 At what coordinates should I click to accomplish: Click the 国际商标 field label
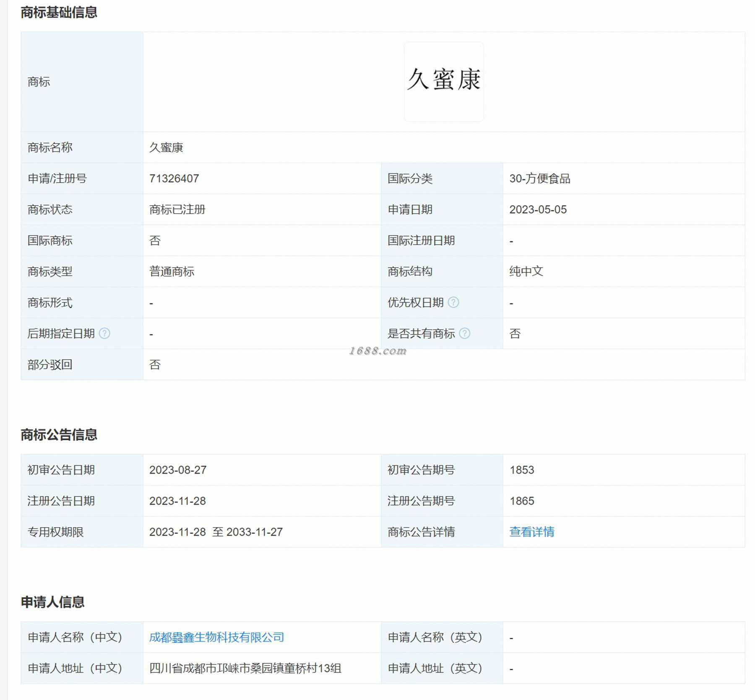click(x=50, y=241)
